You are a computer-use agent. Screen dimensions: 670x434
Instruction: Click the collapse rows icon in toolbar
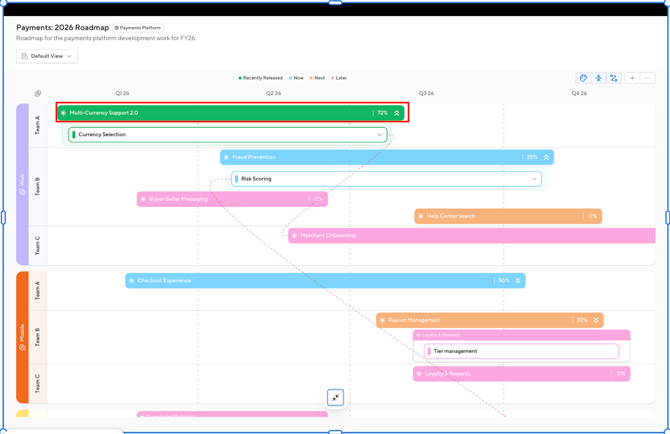tap(599, 78)
